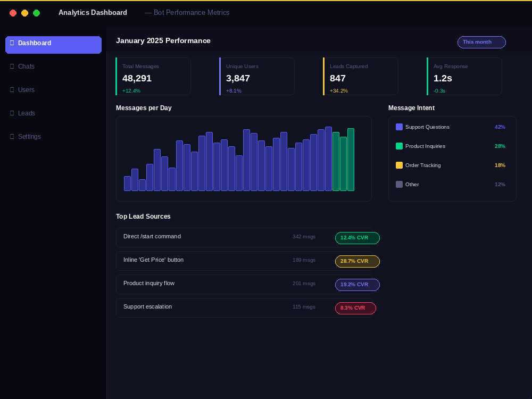Open the Dashboard sidebar item
Viewport: 532px width, 399px height.
[x=53, y=45]
